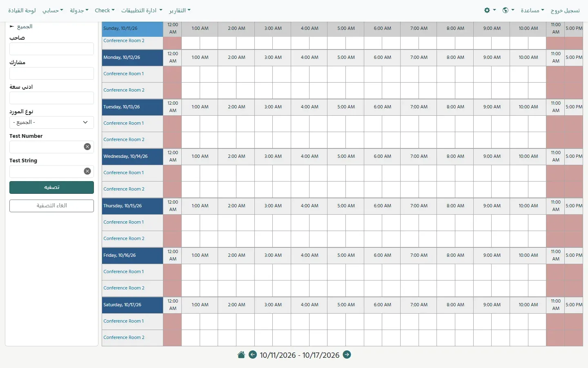Open the التقارير reports menu
Viewport: 588px width, 368px height.
pos(180,10)
